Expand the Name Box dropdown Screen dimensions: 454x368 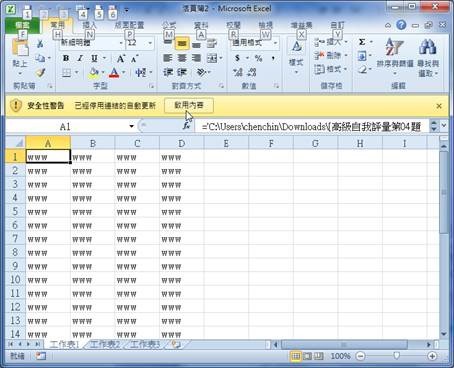(132, 126)
